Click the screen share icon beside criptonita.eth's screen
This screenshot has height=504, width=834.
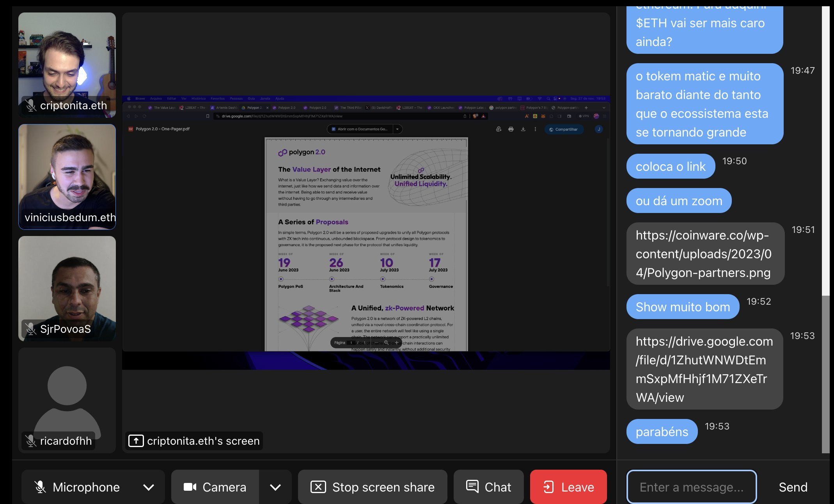136,441
